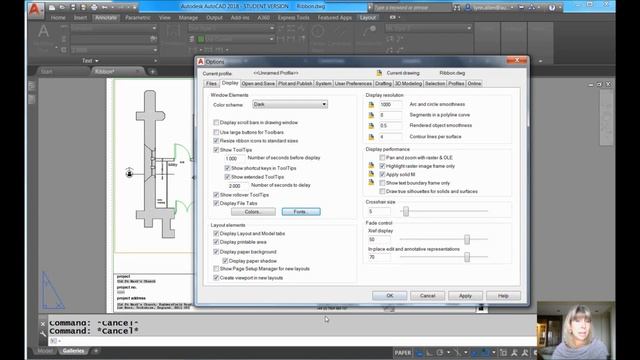Click Help button in Options dialog
The image size is (640, 360).
click(503, 296)
